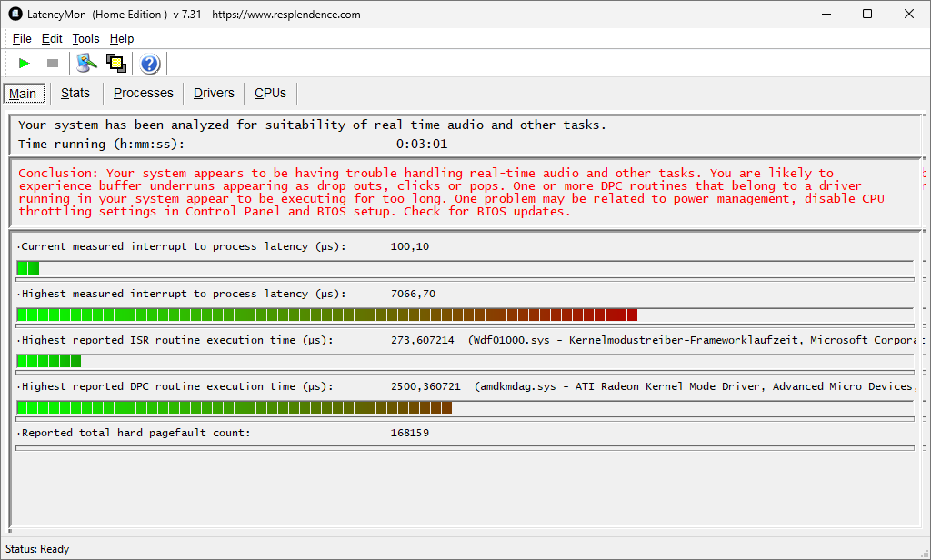Open the File menu
This screenshot has width=931, height=560.
(22, 38)
